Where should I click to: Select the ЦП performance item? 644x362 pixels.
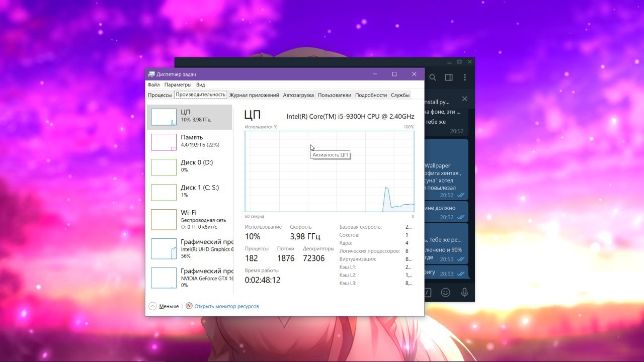(x=190, y=117)
